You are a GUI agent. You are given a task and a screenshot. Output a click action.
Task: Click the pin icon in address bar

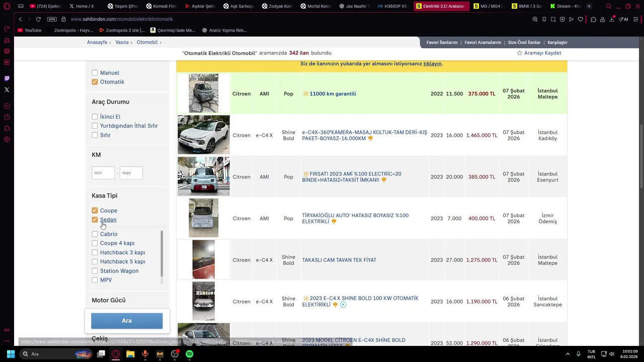click(544, 19)
